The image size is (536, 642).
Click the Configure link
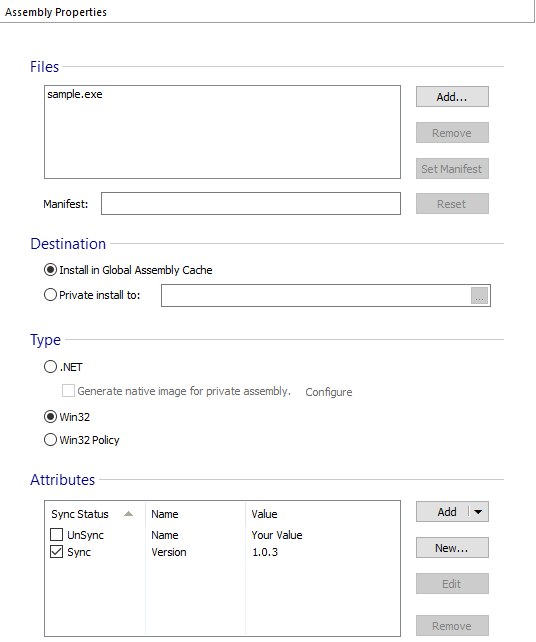click(328, 392)
